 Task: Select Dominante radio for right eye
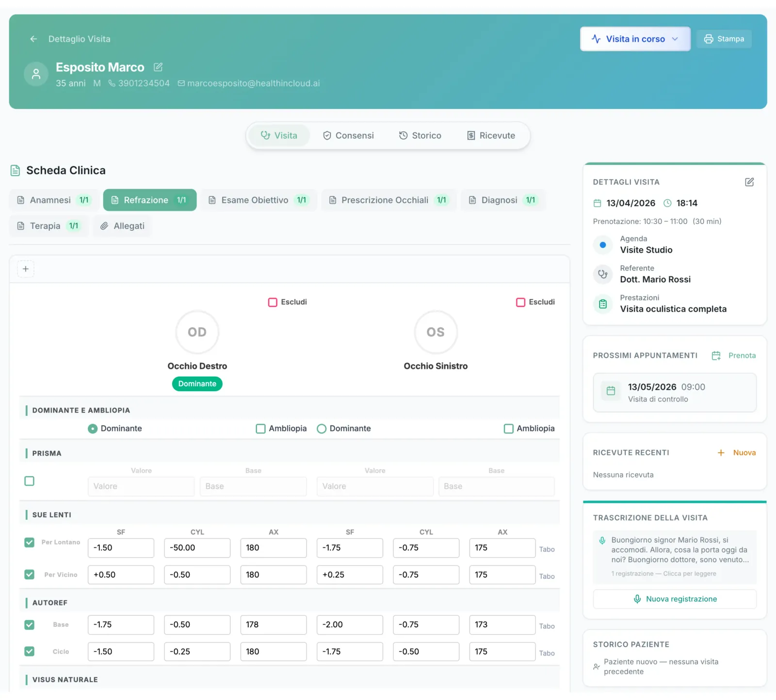(93, 429)
